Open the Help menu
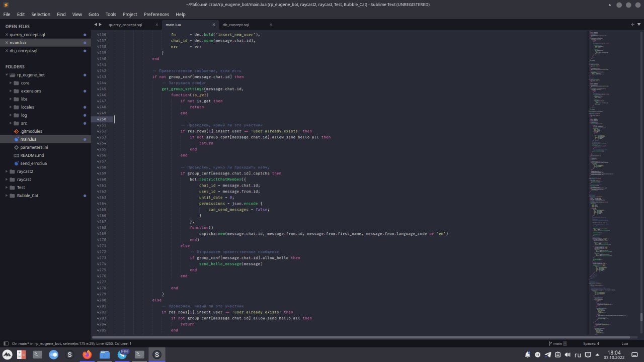Image resolution: width=644 pixels, height=362 pixels. [181, 15]
